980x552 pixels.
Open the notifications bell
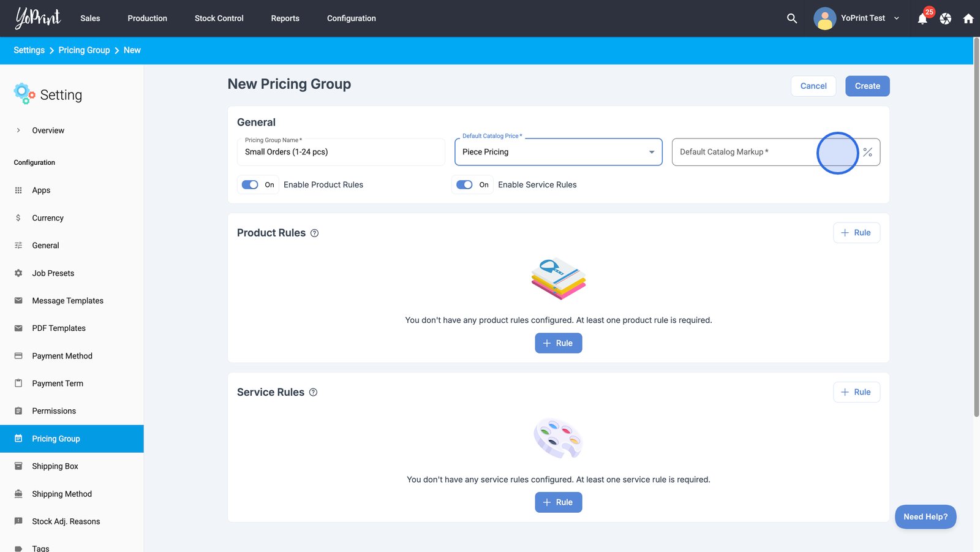click(x=922, y=19)
